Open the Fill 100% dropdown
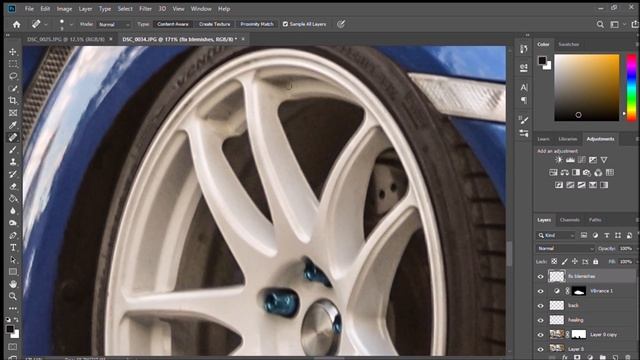This screenshot has width=640, height=360. pos(627,261)
